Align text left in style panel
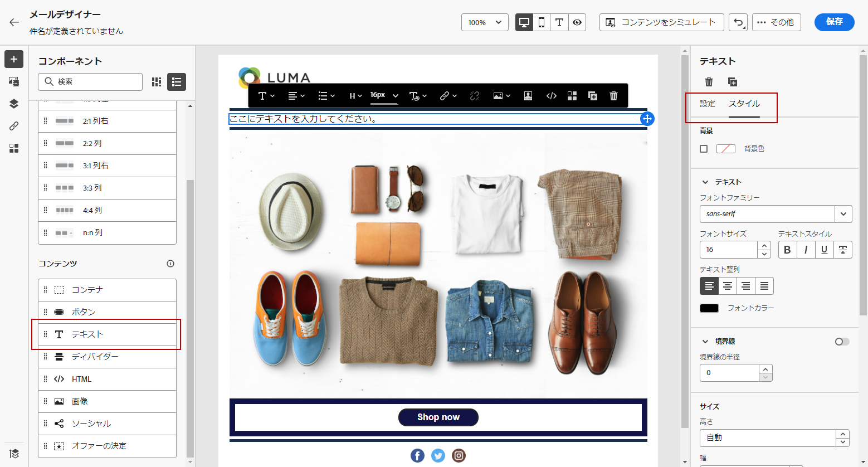This screenshot has width=868, height=467. tap(709, 286)
